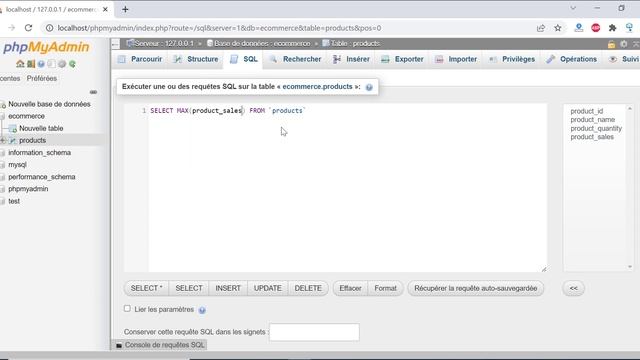Viewport: 640px width, 360px height.
Task: Expand the phpmyadmin database node
Action: click(x=2, y=189)
